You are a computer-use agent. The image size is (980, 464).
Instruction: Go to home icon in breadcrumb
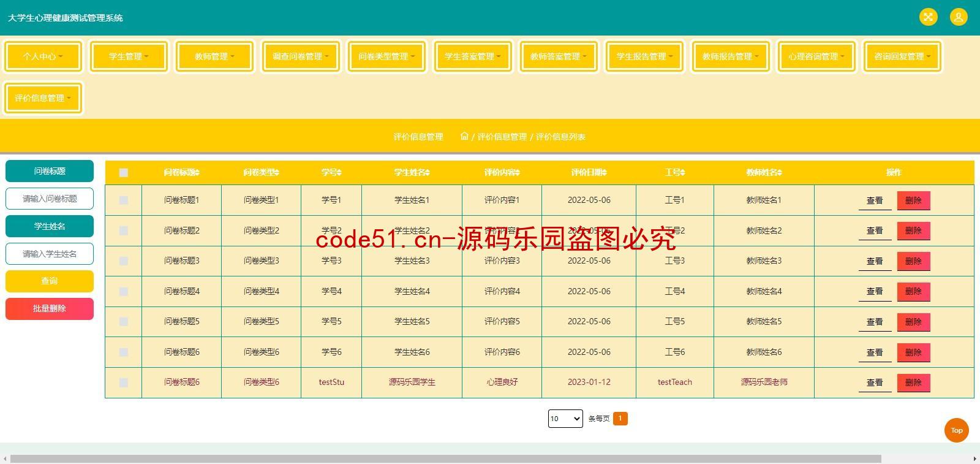point(464,136)
